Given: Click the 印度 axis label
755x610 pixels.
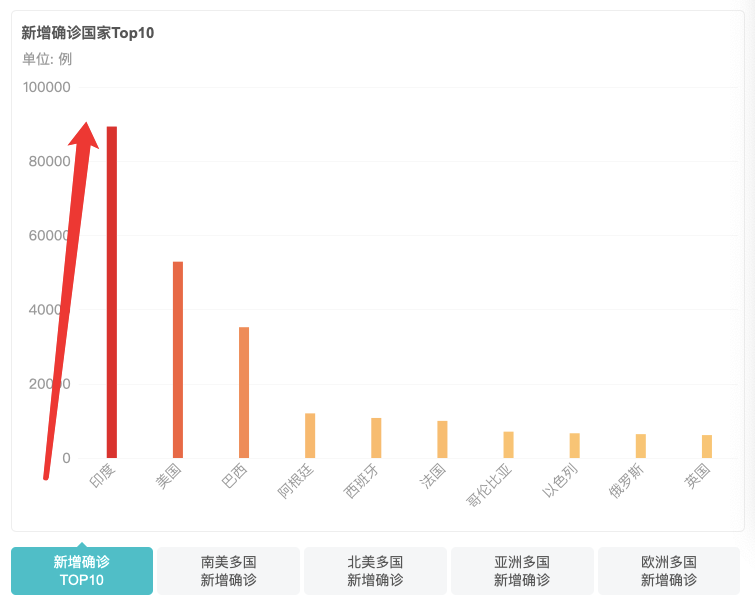Looking at the screenshot, I should coord(103,476).
